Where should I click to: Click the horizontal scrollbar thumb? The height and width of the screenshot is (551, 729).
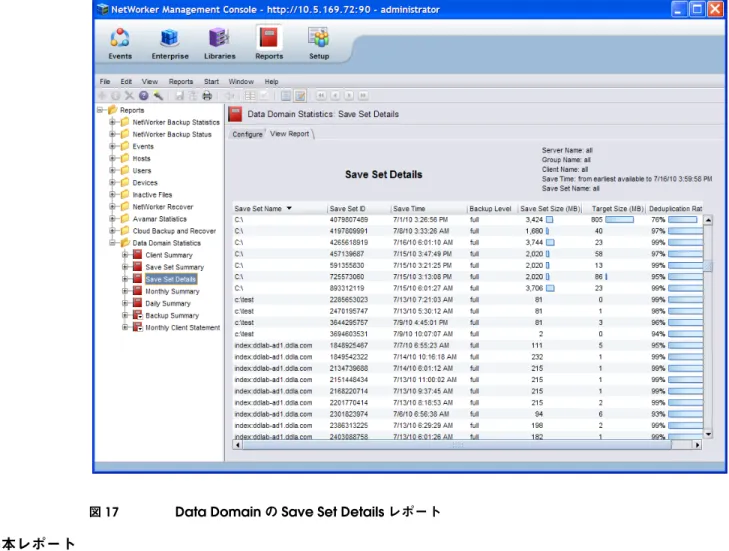click(457, 445)
